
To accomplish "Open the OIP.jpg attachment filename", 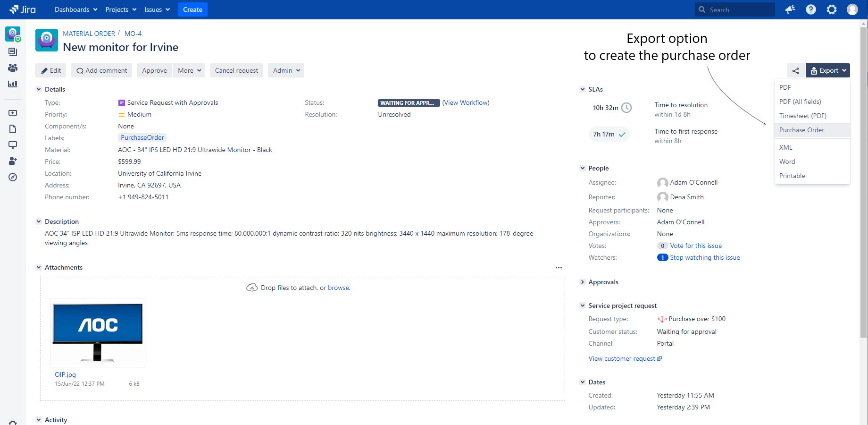I will 65,374.
